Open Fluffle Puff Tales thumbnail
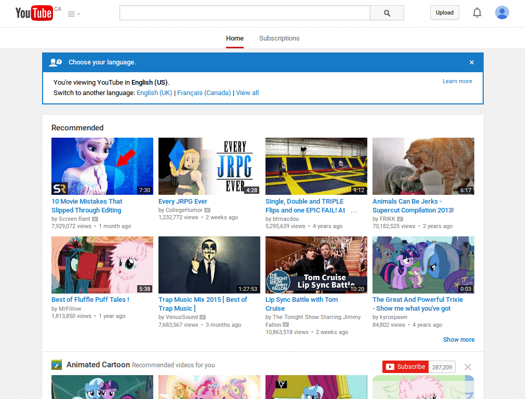This screenshot has width=532, height=399. 102,265
